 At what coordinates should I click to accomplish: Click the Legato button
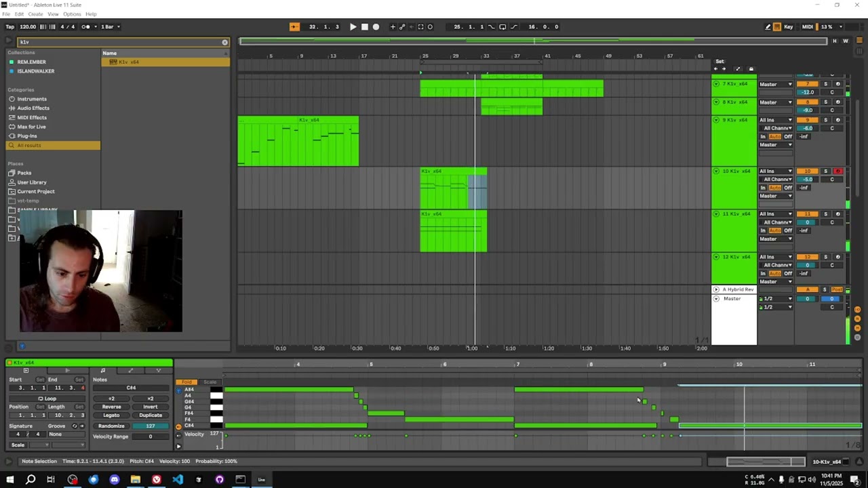point(111,415)
